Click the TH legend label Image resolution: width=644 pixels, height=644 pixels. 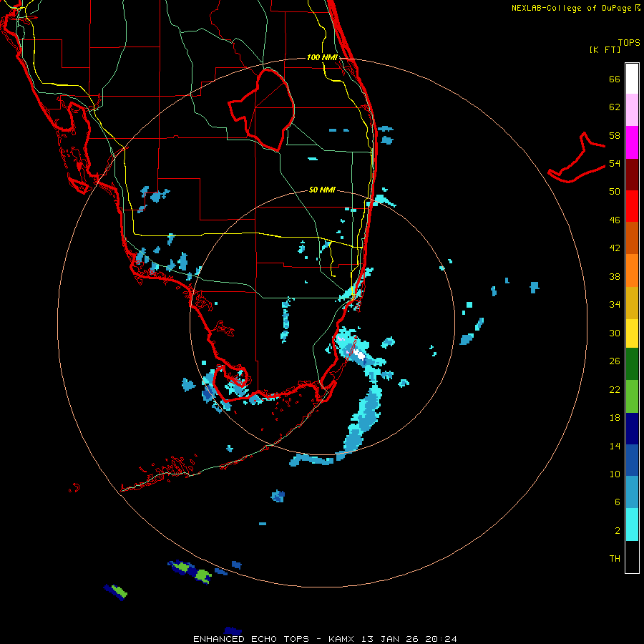(x=615, y=559)
